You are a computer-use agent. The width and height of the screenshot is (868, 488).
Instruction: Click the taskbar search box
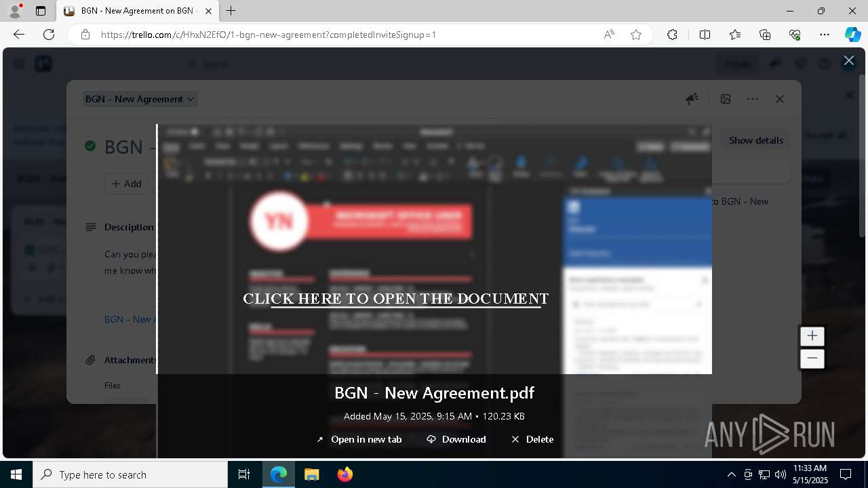[x=130, y=474]
